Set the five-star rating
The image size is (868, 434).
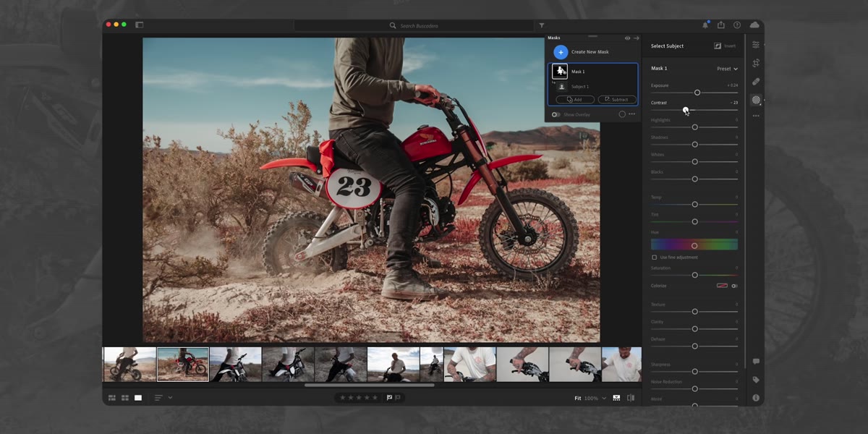tap(375, 398)
